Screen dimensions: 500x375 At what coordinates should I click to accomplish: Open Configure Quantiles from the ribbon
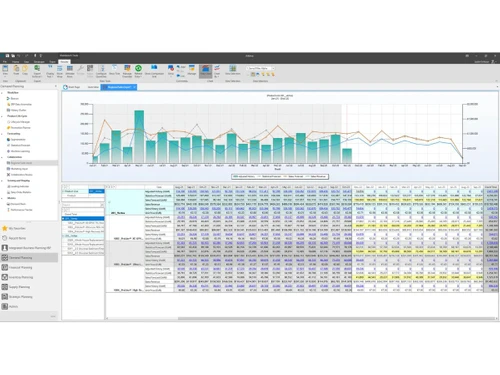pos(101,71)
